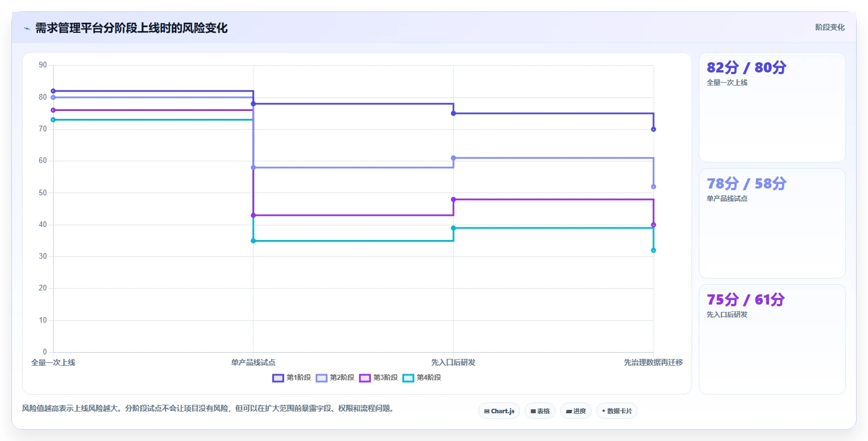Click the 数据卡片 tag pill
This screenshot has width=868, height=441.
tap(617, 411)
